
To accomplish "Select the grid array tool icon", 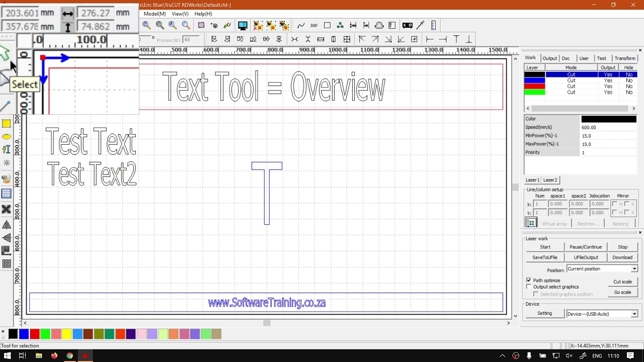I will [x=6, y=194].
